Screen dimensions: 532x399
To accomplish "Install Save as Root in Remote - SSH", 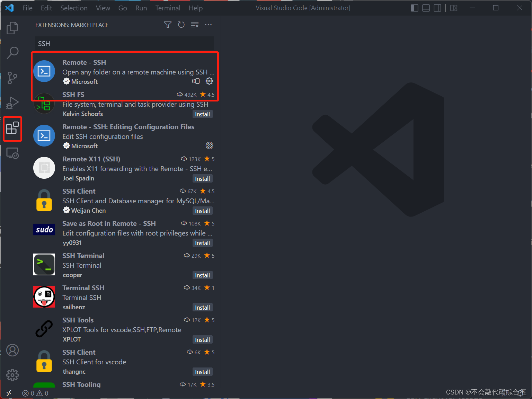I will tap(202, 243).
